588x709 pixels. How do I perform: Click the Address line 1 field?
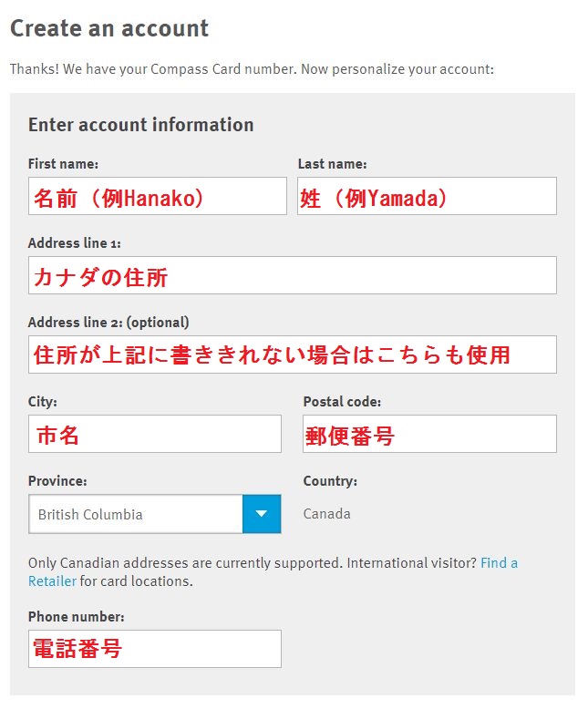tap(292, 275)
